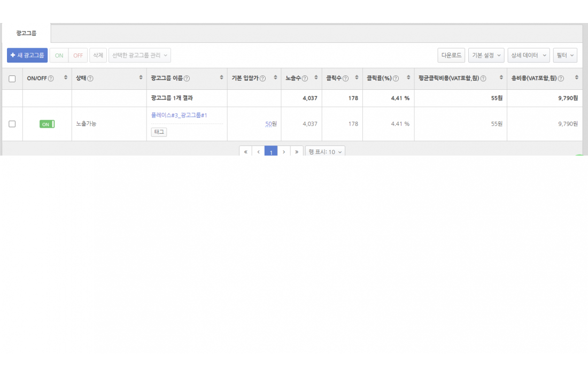Open 선택한 광고그룹 관리 dropdown

(x=140, y=56)
